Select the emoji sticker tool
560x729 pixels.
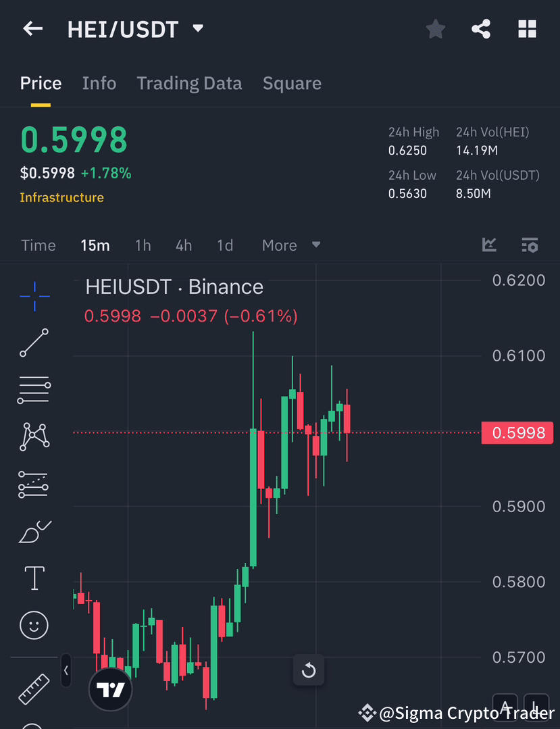point(34,625)
